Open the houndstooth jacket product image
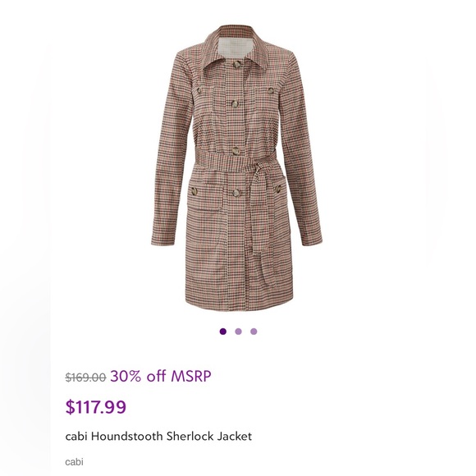The height and width of the screenshot is (476, 476). [x=237, y=168]
